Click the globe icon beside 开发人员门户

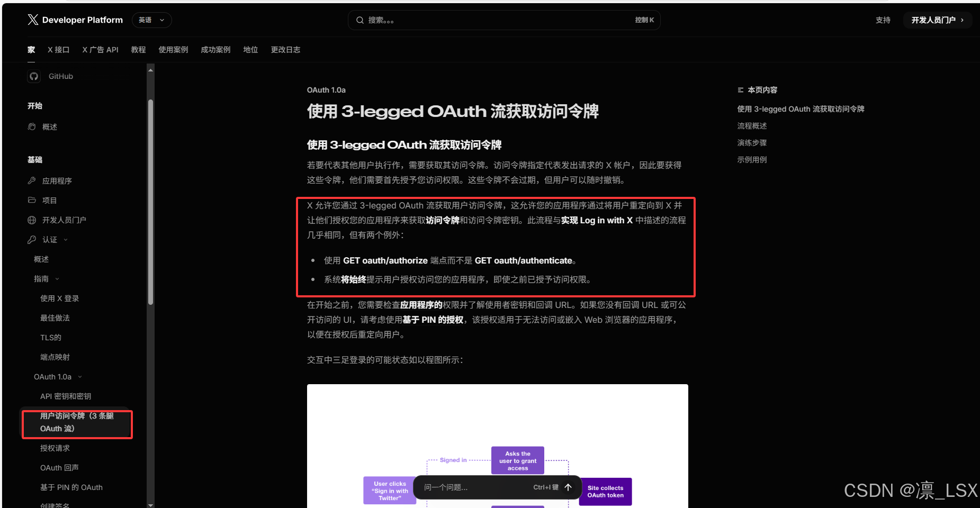click(32, 220)
